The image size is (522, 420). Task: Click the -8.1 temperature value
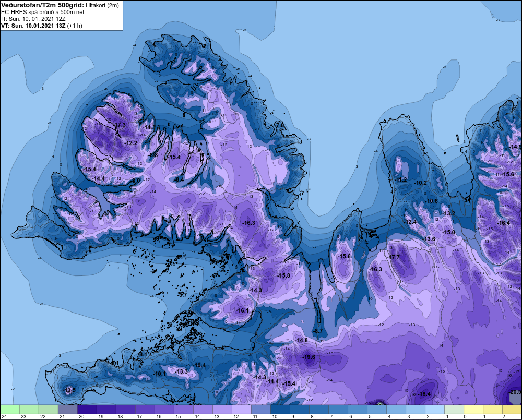coord(143,355)
